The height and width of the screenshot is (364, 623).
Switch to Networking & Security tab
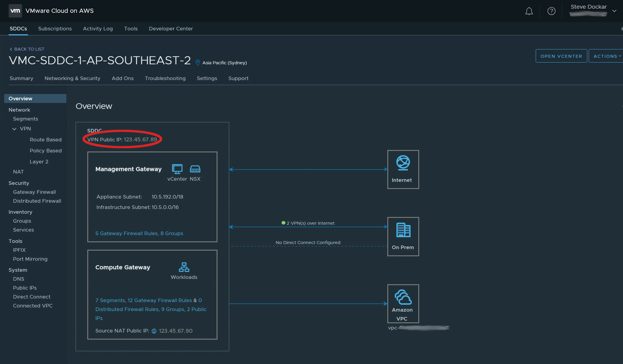(72, 78)
